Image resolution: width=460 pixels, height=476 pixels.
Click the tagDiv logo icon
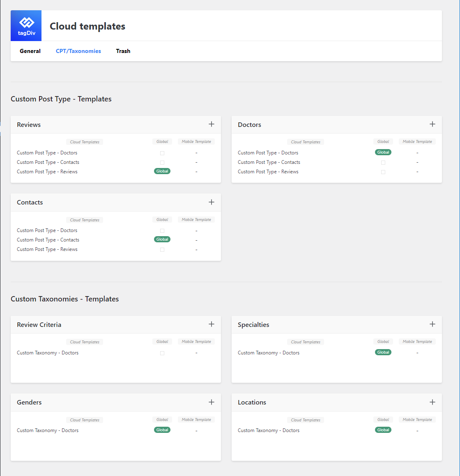point(26,26)
